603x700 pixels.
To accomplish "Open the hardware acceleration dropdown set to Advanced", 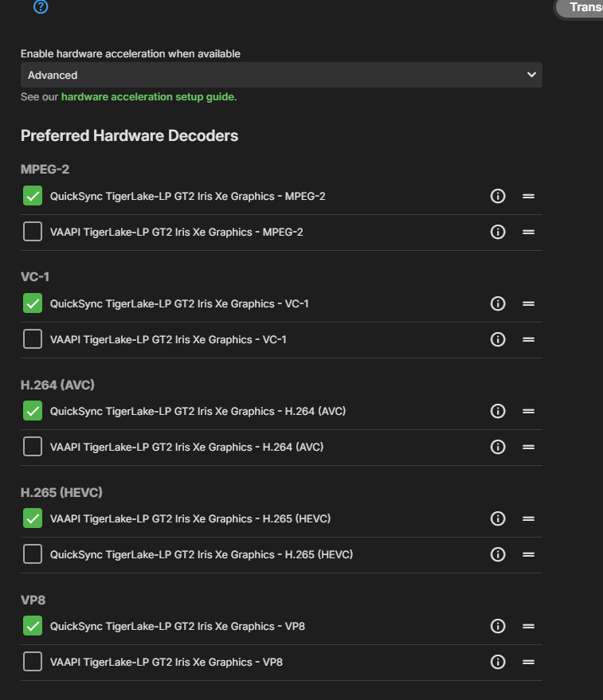I will click(281, 75).
